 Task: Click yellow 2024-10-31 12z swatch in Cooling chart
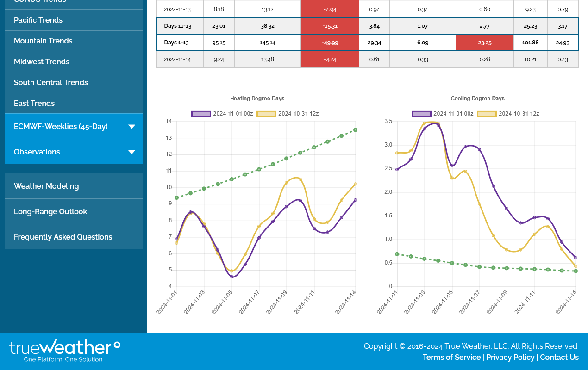coord(487,114)
